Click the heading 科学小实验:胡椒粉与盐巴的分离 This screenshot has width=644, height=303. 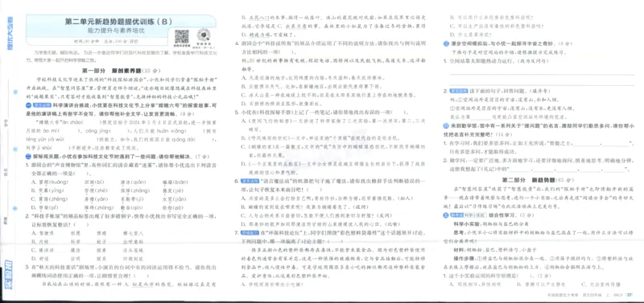point(491,223)
